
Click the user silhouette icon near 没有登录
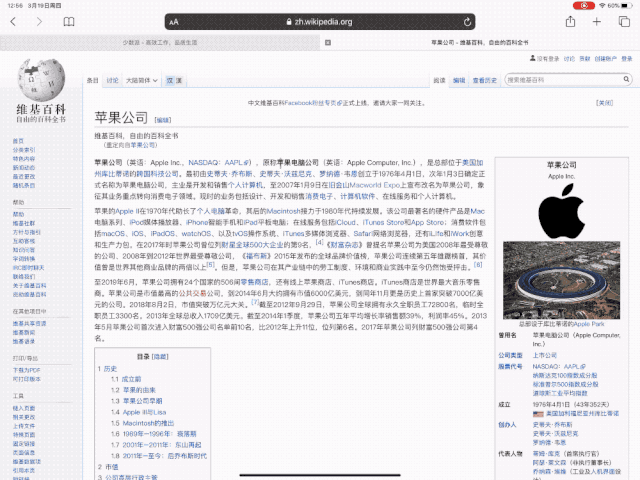point(533,58)
